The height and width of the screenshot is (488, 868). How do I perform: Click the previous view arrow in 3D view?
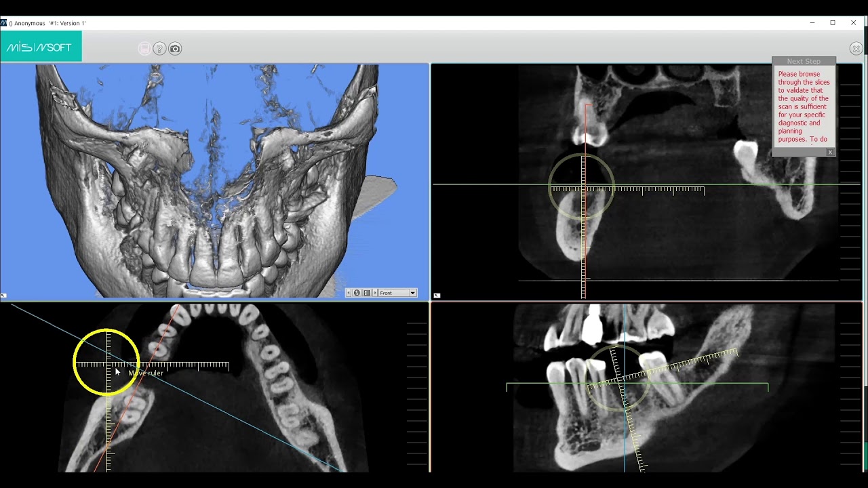click(349, 293)
